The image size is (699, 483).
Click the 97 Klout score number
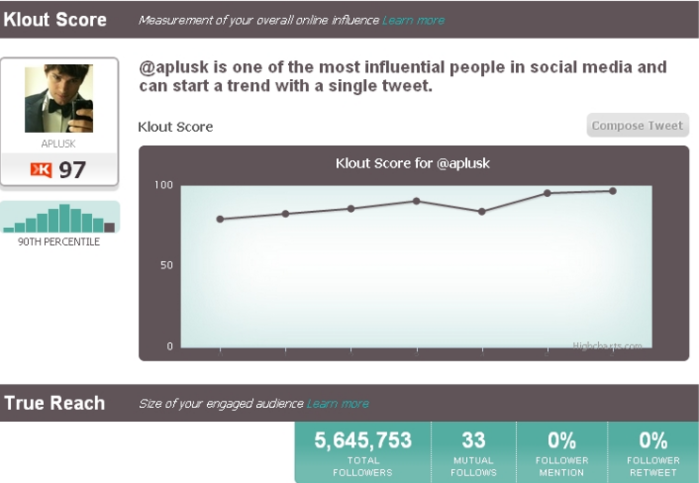point(72,170)
